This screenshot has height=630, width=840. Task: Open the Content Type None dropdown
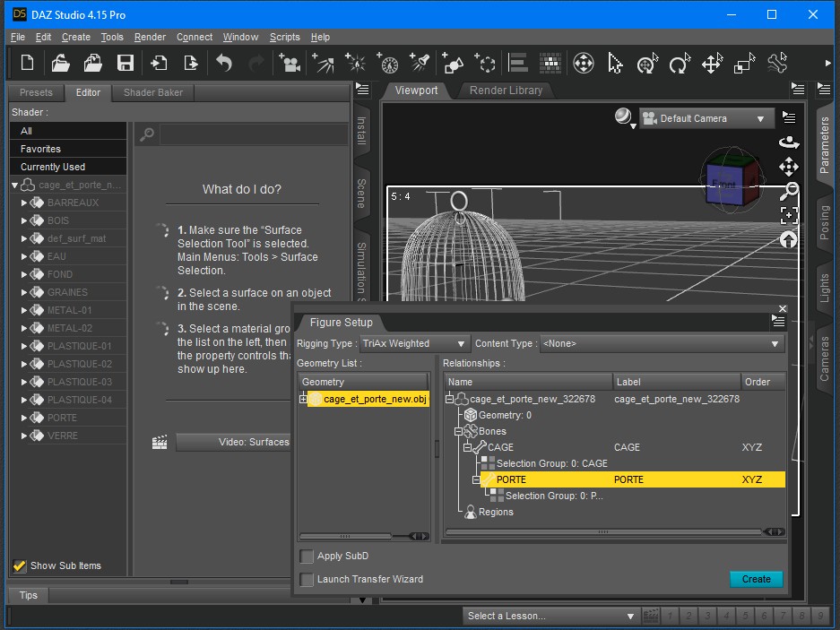pyautogui.click(x=662, y=343)
